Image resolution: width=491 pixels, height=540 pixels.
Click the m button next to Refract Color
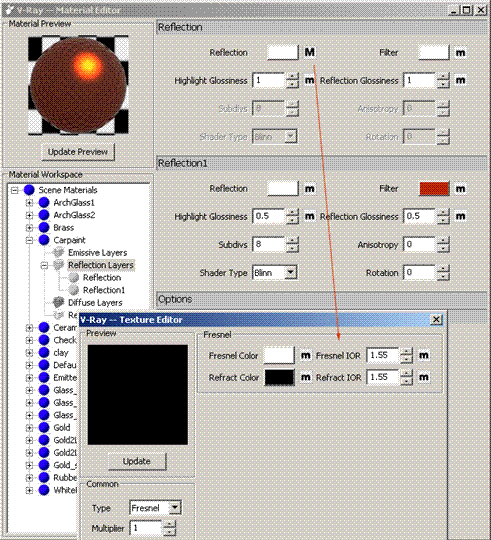[305, 377]
